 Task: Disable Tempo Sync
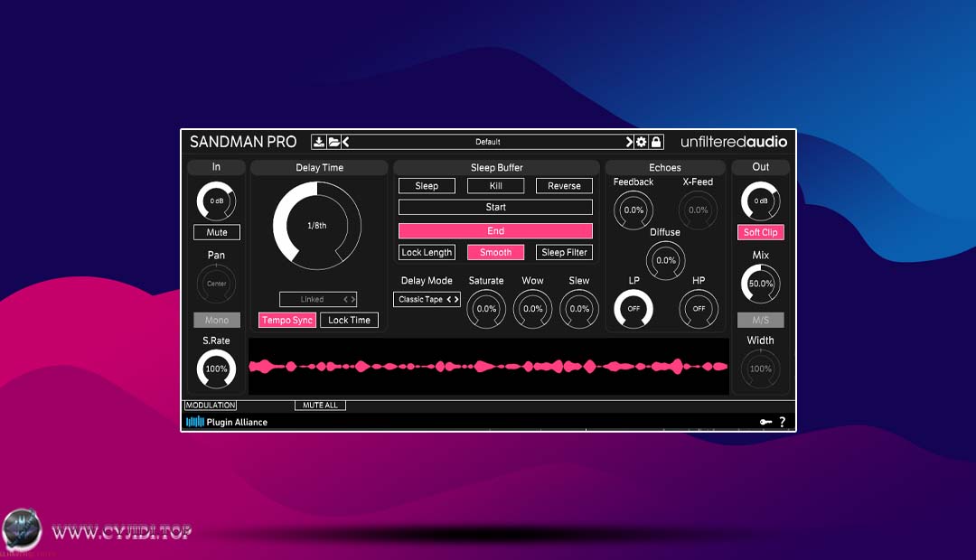coord(287,320)
